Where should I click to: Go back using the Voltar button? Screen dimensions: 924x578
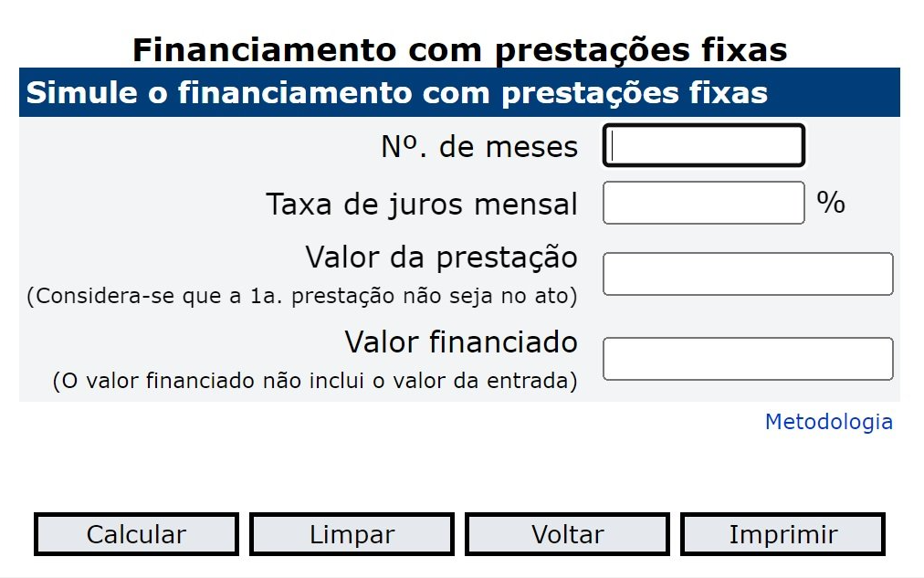567,535
